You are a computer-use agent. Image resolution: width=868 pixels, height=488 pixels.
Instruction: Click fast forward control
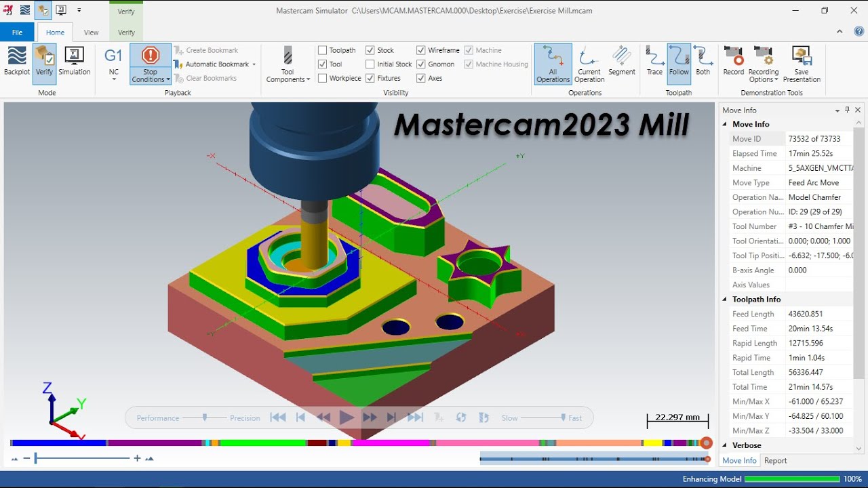(x=370, y=418)
